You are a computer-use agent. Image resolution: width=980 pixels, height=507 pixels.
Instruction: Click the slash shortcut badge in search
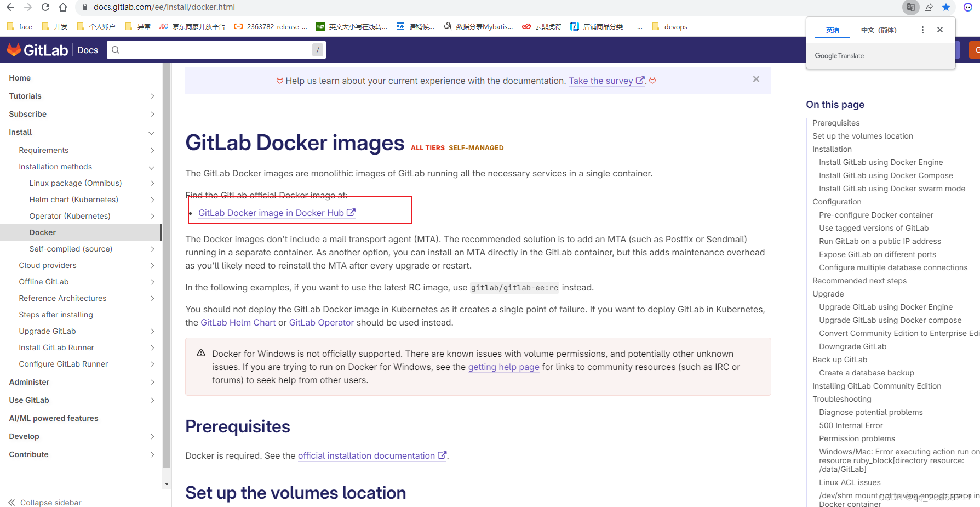click(318, 50)
